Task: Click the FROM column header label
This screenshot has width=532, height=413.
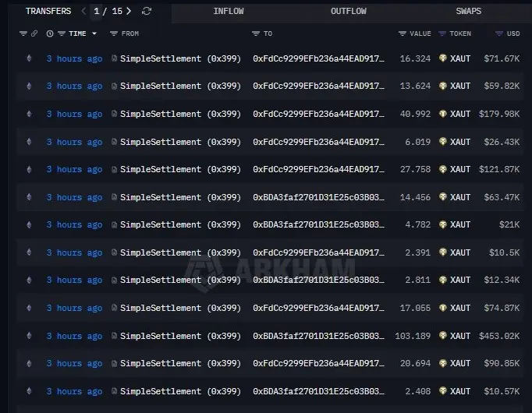Action: 130,34
